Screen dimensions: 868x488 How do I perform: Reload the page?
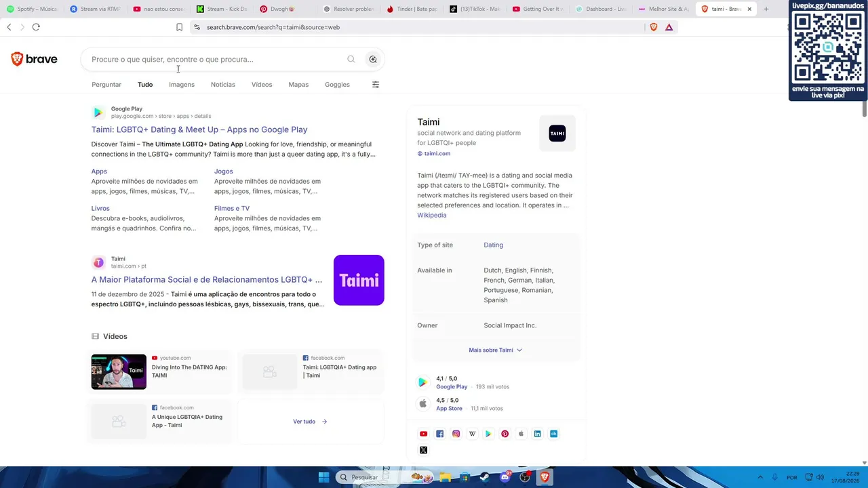point(36,27)
